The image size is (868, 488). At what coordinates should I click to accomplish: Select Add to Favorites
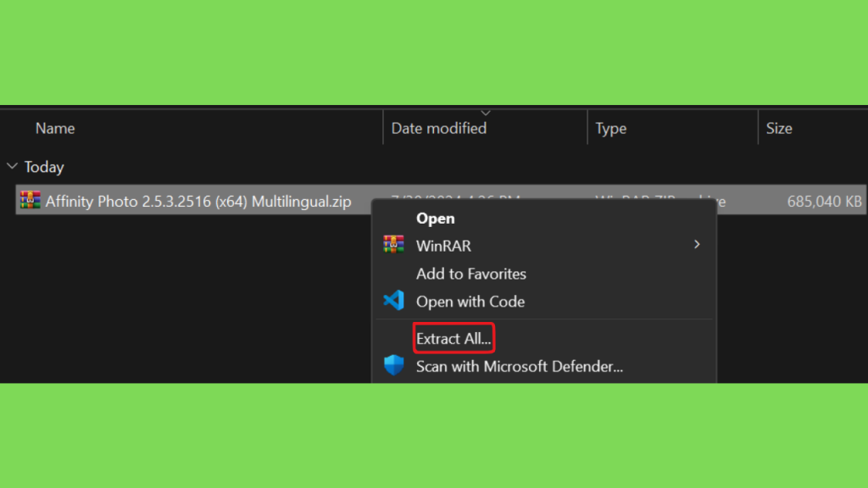click(471, 274)
